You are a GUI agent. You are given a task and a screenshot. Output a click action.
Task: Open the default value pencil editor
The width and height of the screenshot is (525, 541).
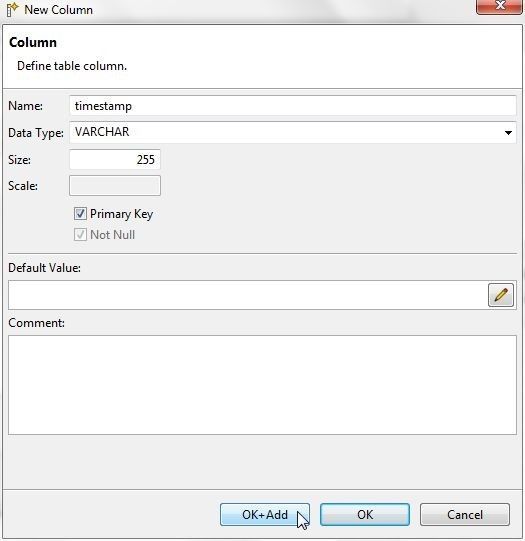(x=501, y=295)
